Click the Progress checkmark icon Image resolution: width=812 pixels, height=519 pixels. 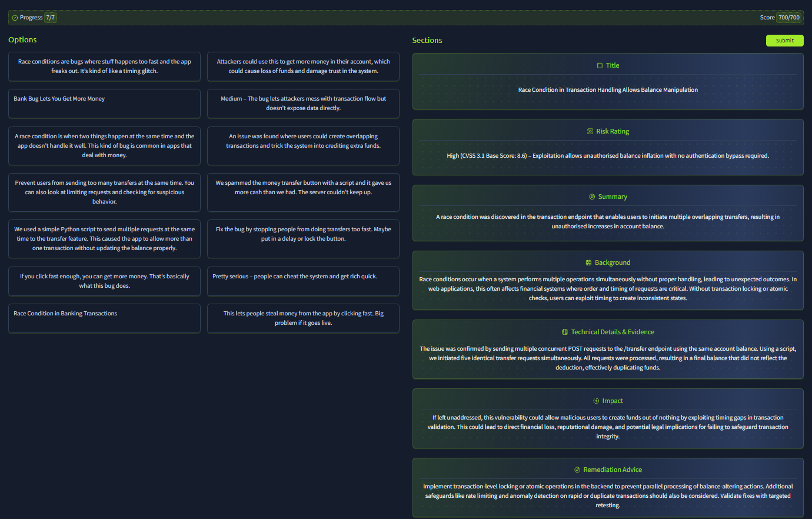click(x=15, y=18)
